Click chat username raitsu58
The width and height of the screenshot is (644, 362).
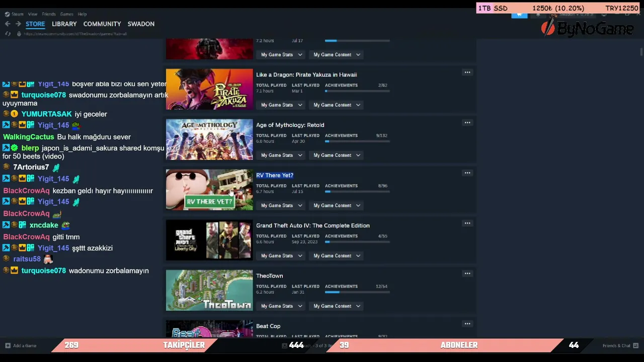click(x=27, y=259)
